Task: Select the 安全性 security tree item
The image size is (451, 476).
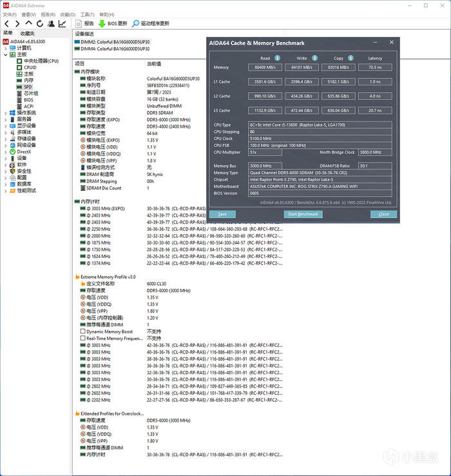Action: [x=21, y=171]
